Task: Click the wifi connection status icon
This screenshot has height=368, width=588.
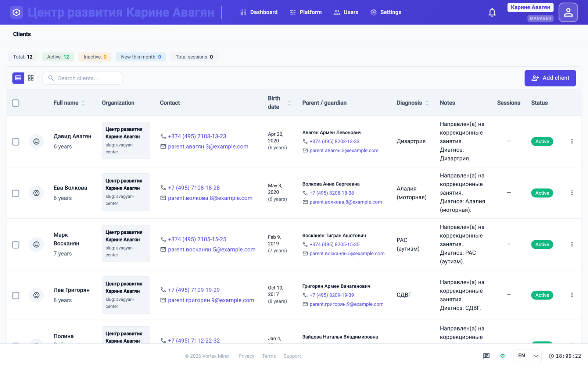Action: pos(503,356)
